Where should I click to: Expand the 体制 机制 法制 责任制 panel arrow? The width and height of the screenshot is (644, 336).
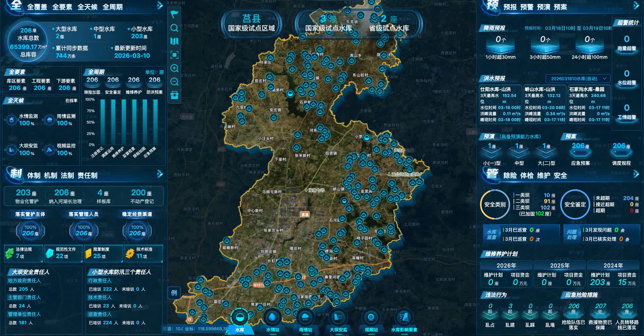160,174
